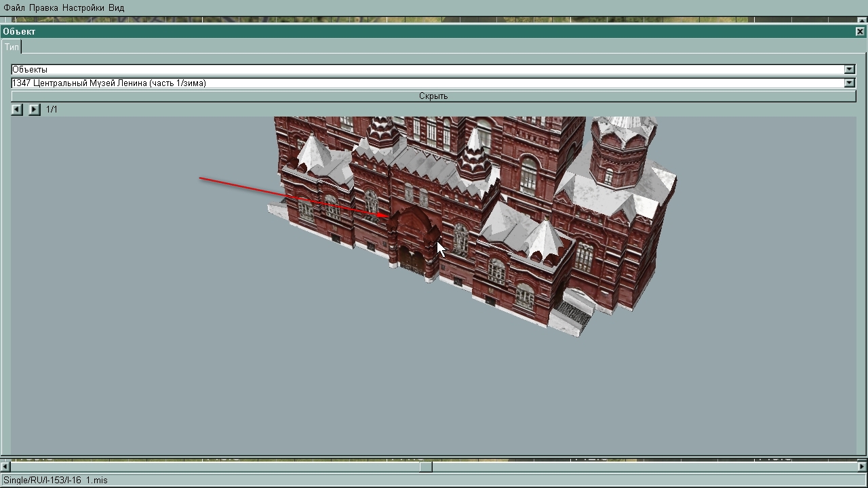This screenshot has width=868, height=488.
Task: Open the Настройки menu
Action: (x=83, y=7)
